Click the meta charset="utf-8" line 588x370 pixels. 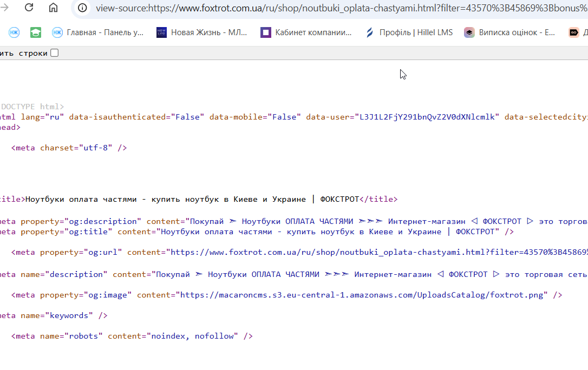coord(69,148)
